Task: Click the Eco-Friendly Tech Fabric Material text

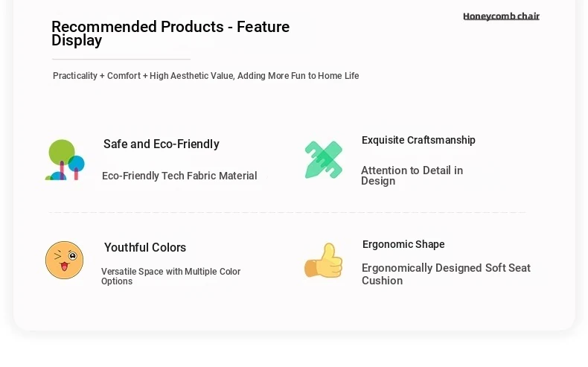Action: pyautogui.click(x=179, y=176)
